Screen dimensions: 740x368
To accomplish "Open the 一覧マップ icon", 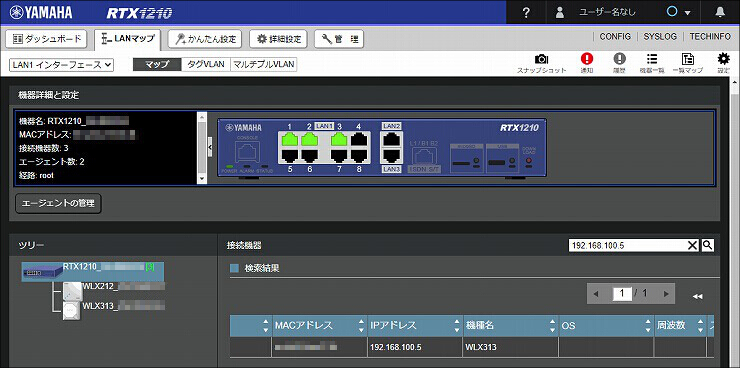I will [688, 63].
